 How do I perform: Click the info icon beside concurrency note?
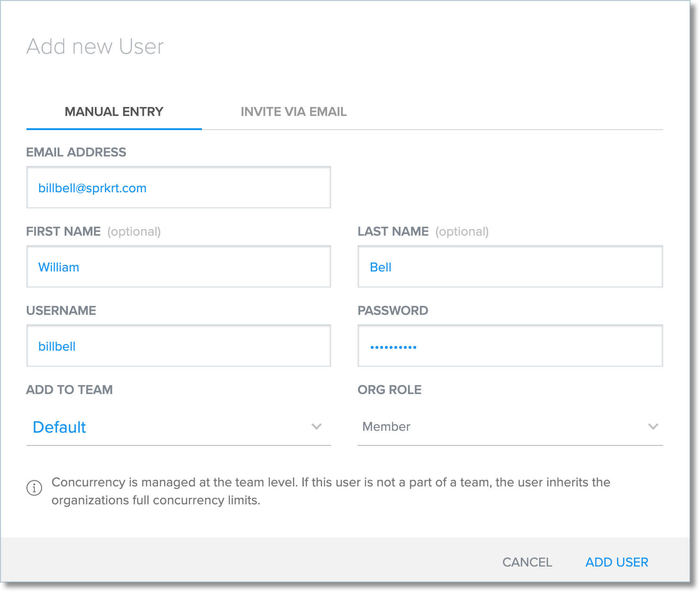pyautogui.click(x=33, y=488)
